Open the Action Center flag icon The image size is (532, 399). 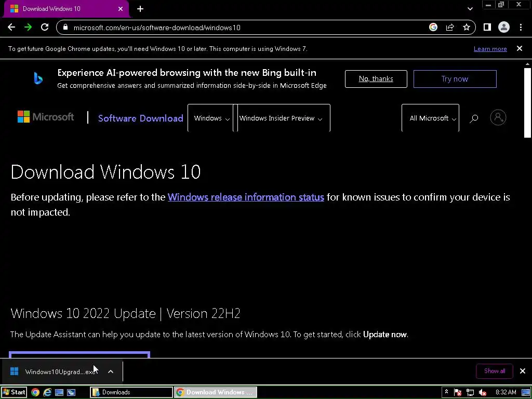457,393
